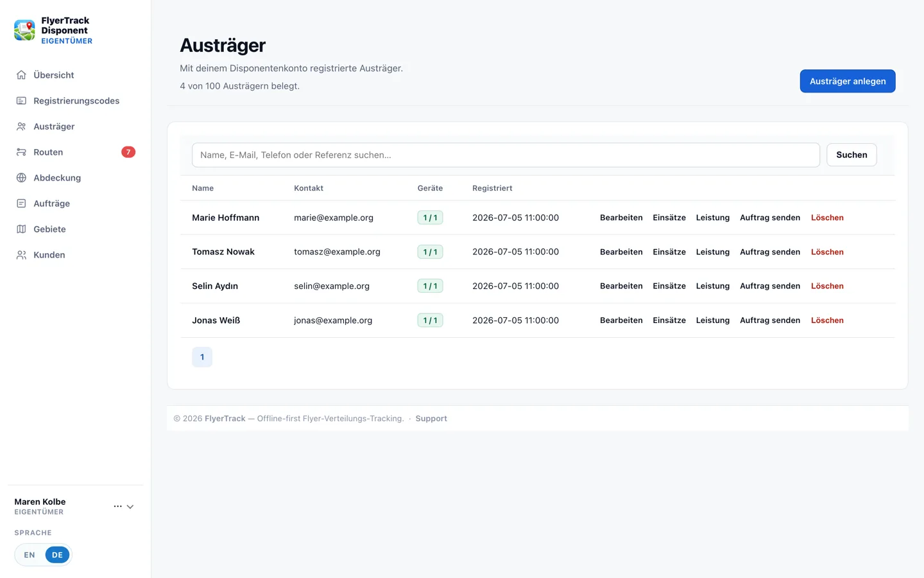Click the Austräger people icon in sidebar
Screen dimensions: 924x578
pyautogui.click(x=21, y=127)
